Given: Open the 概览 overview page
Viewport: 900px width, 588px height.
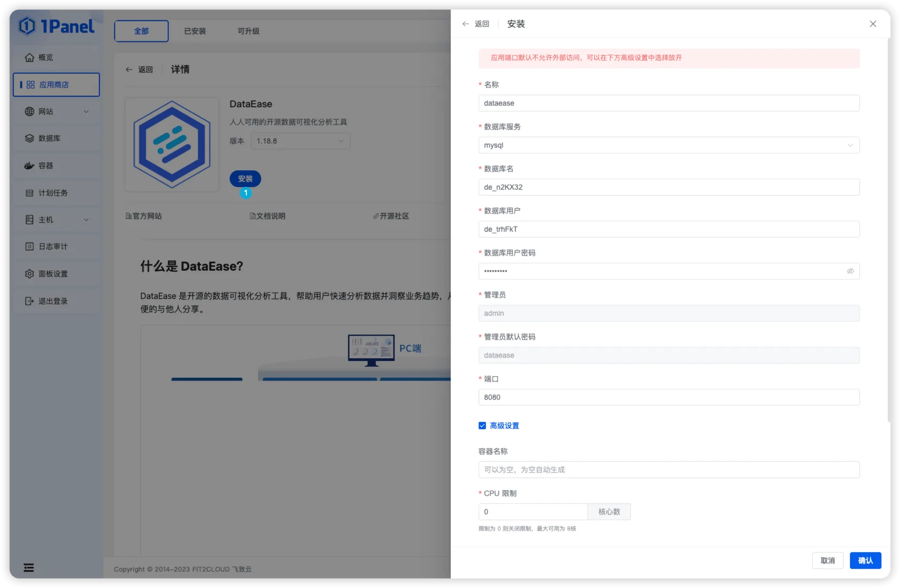Looking at the screenshot, I should [x=56, y=57].
